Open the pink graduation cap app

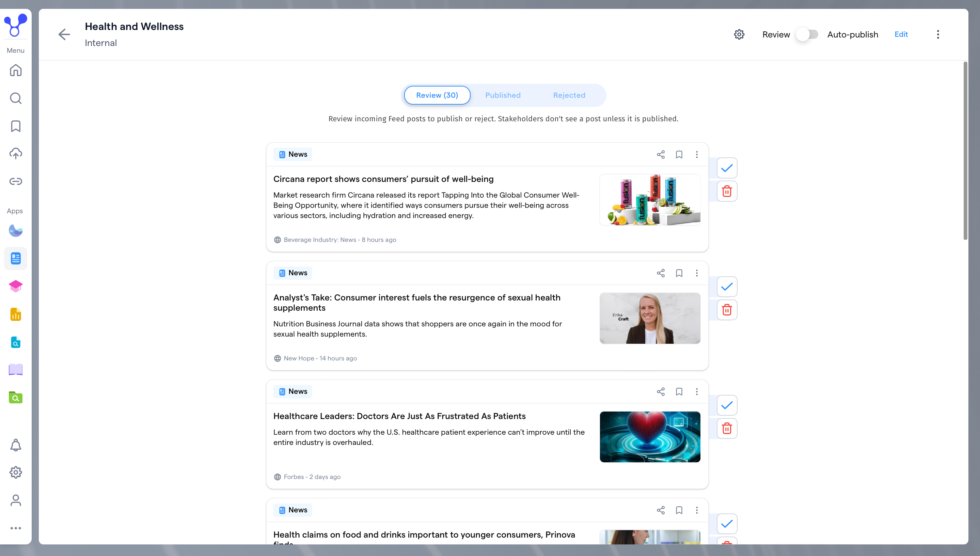[16, 286]
